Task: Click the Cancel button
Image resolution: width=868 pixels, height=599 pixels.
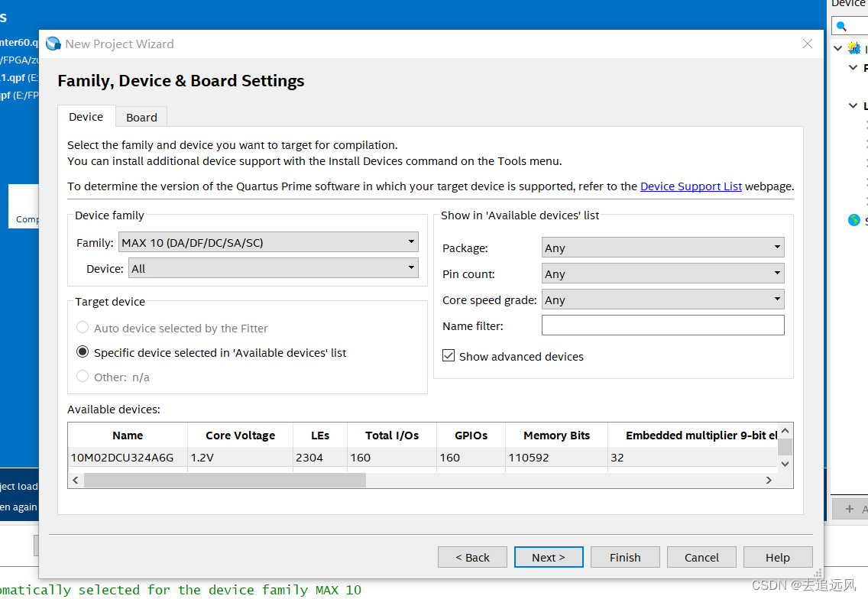Action: click(701, 558)
